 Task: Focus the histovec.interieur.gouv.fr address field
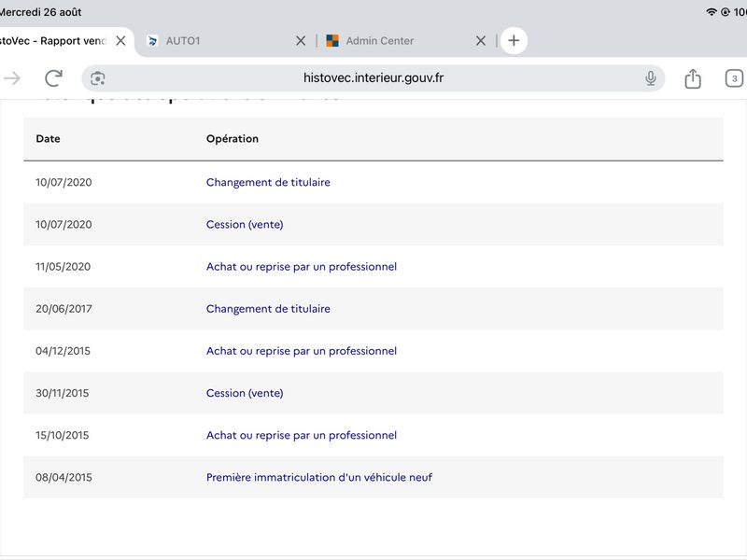point(373,78)
